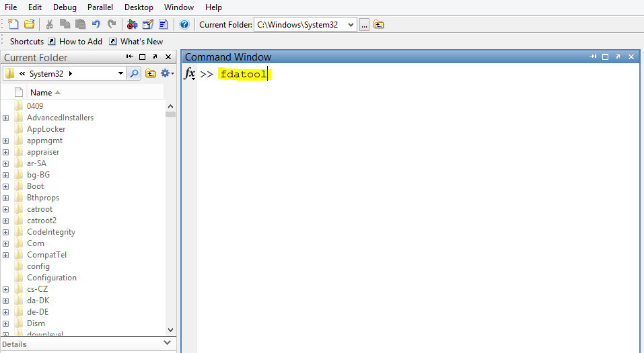Click the Copy toolbar icon
The height and width of the screenshot is (353, 644).
(65, 24)
